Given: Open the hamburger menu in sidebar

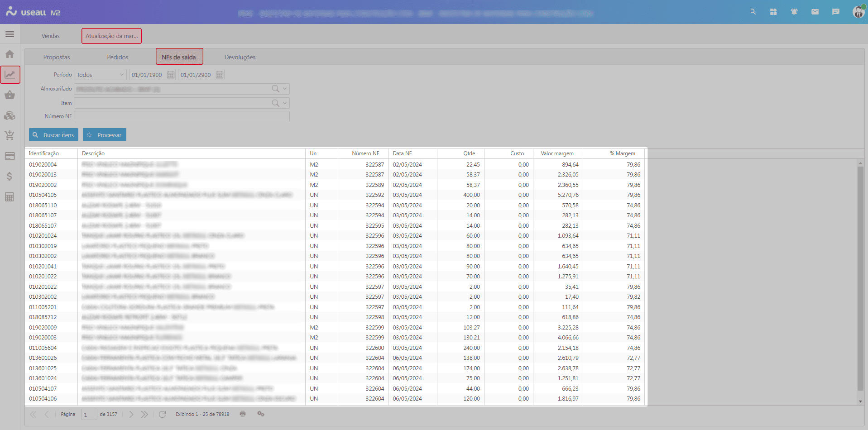Looking at the screenshot, I should click(10, 34).
